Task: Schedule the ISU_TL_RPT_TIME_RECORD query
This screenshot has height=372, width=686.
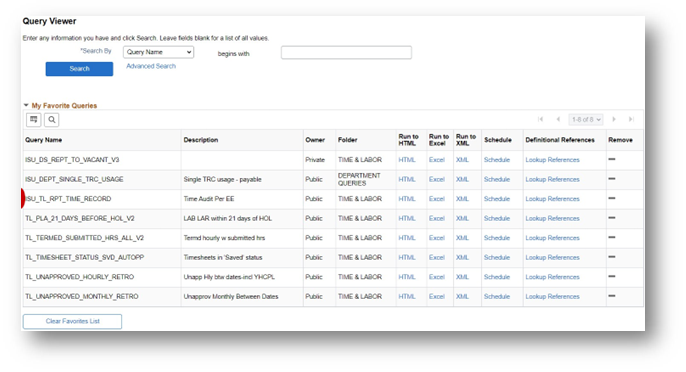Action: pyautogui.click(x=497, y=199)
